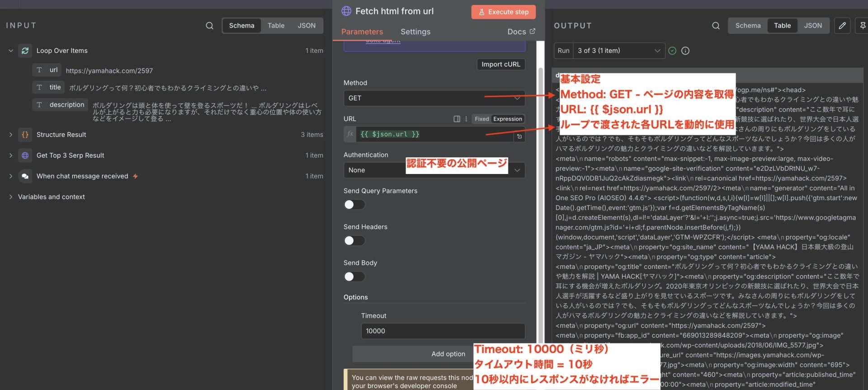Enable the Send Body toggle
The height and width of the screenshot is (390, 868).
[354, 277]
